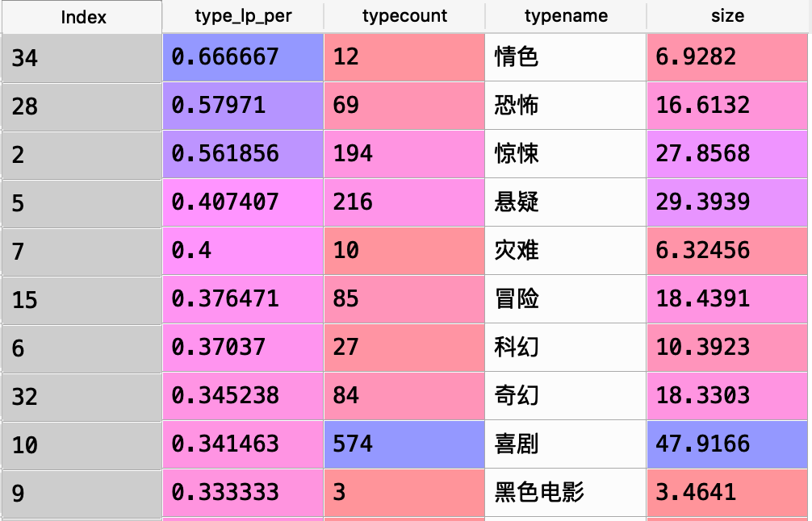Click the typecount cell 3
Screen dimensions: 812x521
(x=404, y=493)
